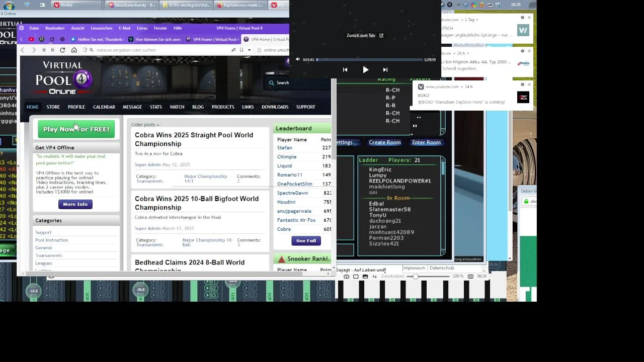Open the Pool Instruction category
This screenshot has width=644, height=362.
51,240
